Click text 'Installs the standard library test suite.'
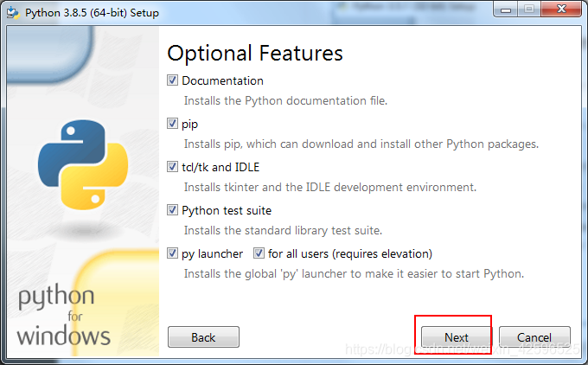588x365 pixels. point(283,230)
